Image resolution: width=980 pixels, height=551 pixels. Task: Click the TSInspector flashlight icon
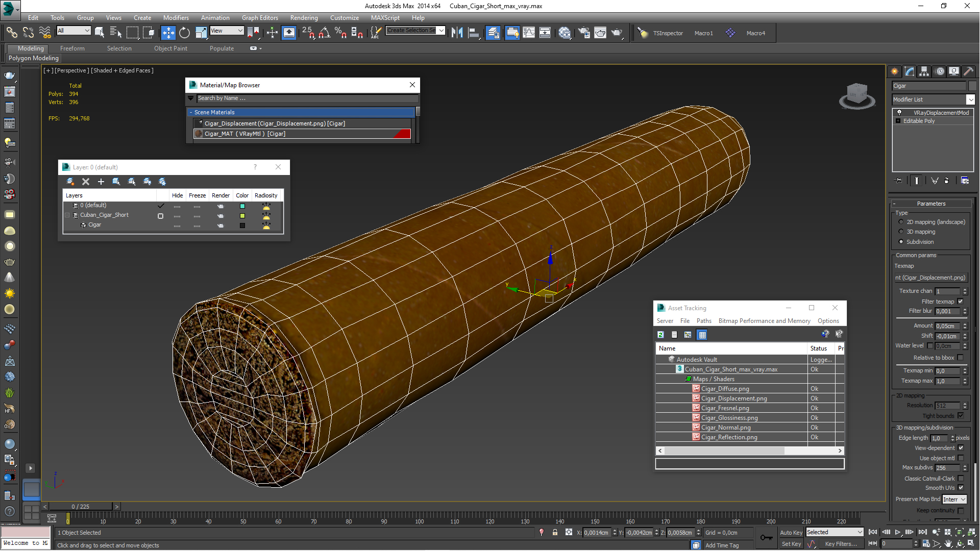tap(643, 33)
